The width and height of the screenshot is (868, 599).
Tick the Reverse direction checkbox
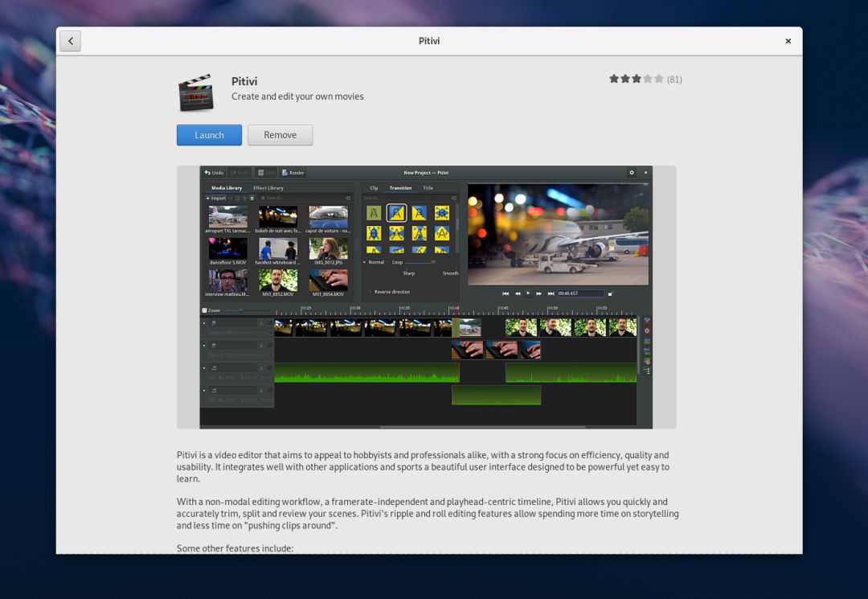coord(371,292)
